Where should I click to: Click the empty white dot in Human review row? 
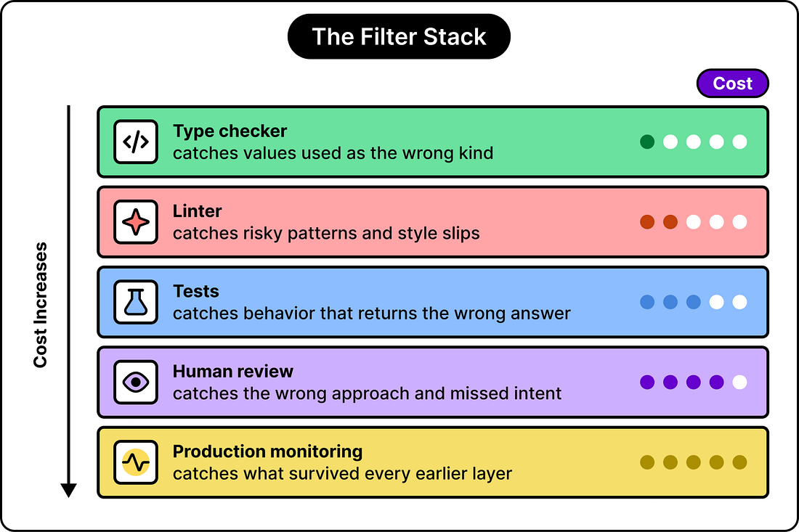pyautogui.click(x=739, y=382)
